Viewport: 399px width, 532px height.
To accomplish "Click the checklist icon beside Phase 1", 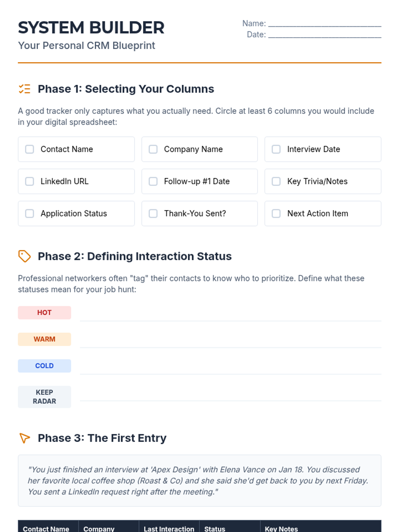I will 24,89.
